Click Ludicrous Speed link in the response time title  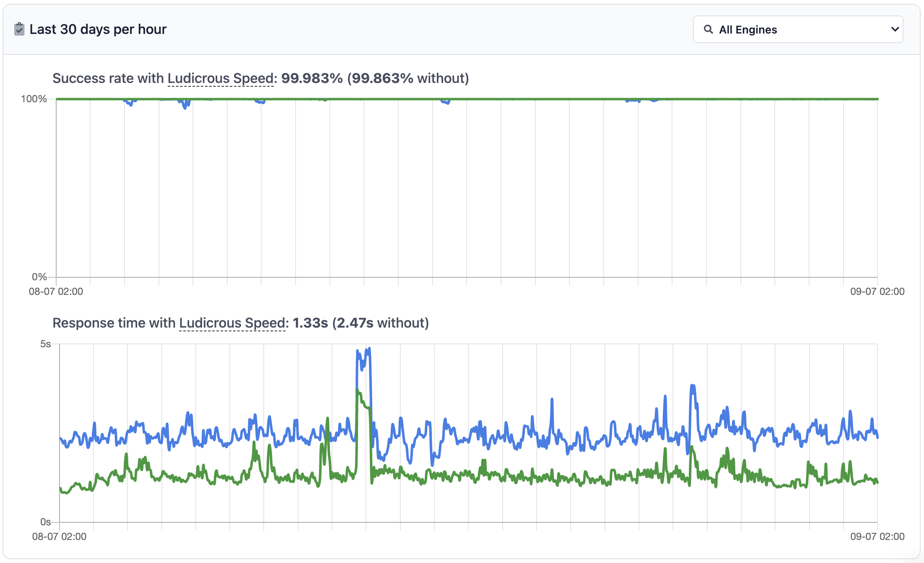232,323
